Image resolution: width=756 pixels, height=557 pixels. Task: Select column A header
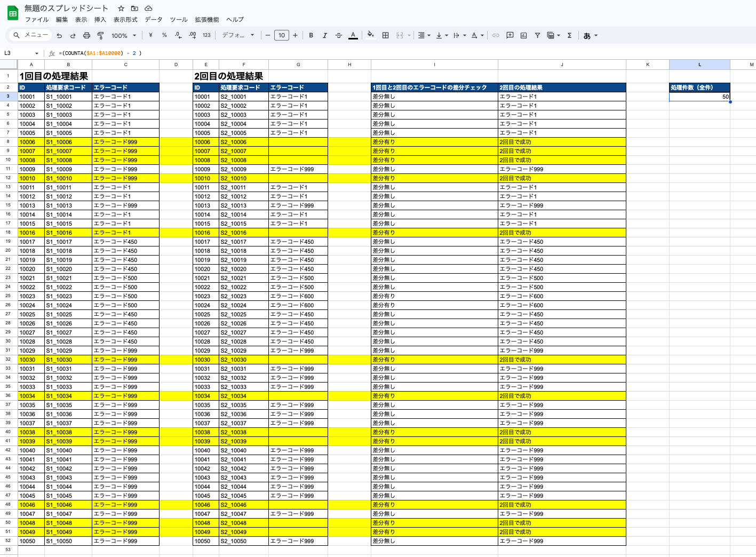tap(31, 65)
